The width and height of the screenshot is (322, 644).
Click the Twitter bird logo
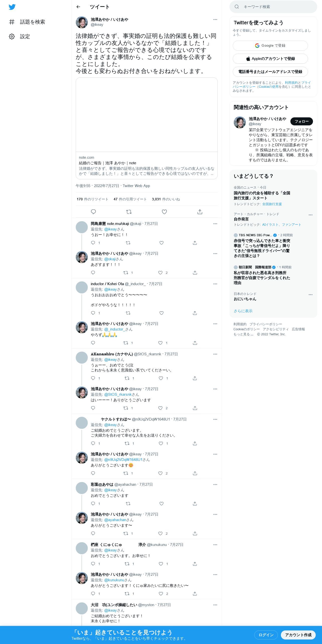pos(12,7)
